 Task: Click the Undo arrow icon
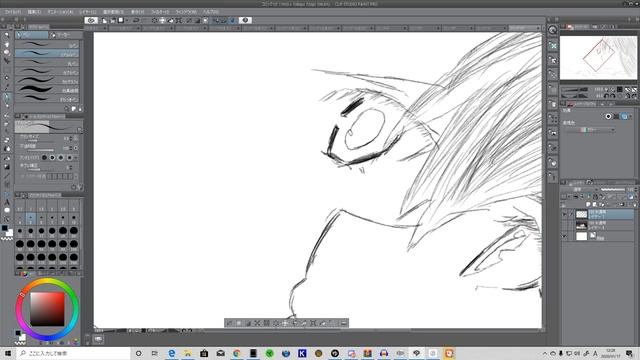pos(136,20)
